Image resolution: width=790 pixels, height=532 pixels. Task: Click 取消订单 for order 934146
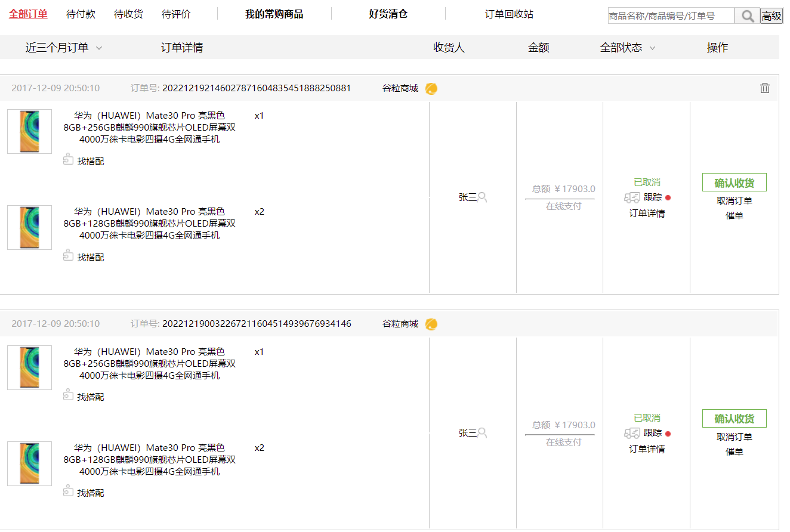point(735,437)
